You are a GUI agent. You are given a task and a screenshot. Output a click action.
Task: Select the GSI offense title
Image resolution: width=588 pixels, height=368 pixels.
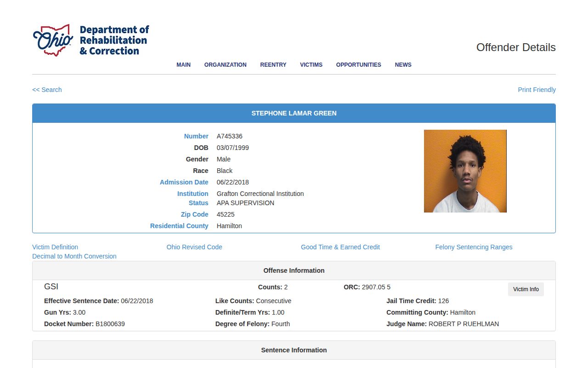tap(51, 287)
